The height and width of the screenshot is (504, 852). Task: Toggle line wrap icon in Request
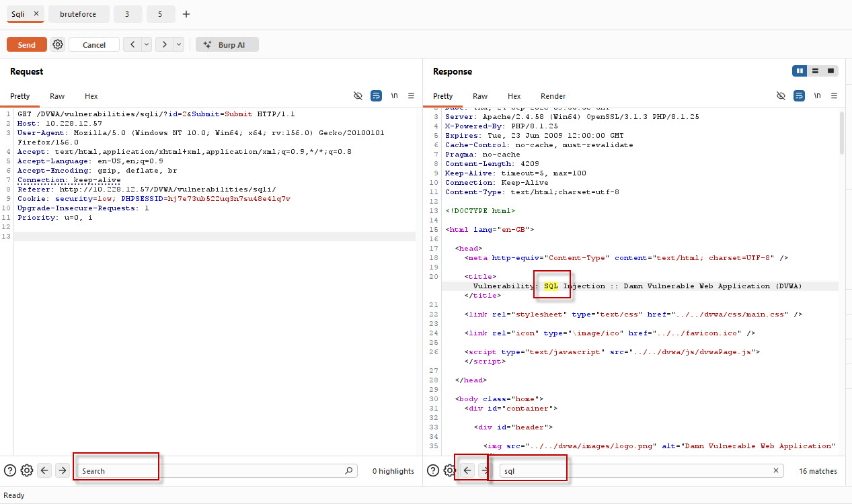(x=376, y=96)
